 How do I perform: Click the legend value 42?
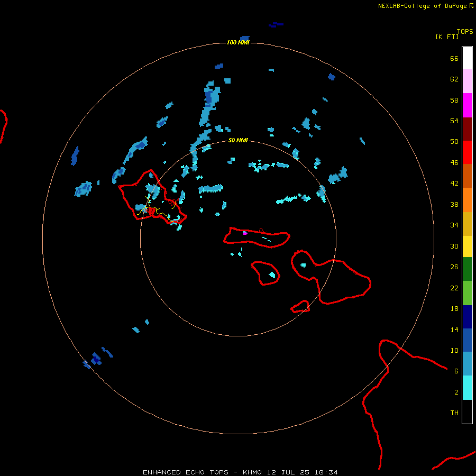click(454, 184)
